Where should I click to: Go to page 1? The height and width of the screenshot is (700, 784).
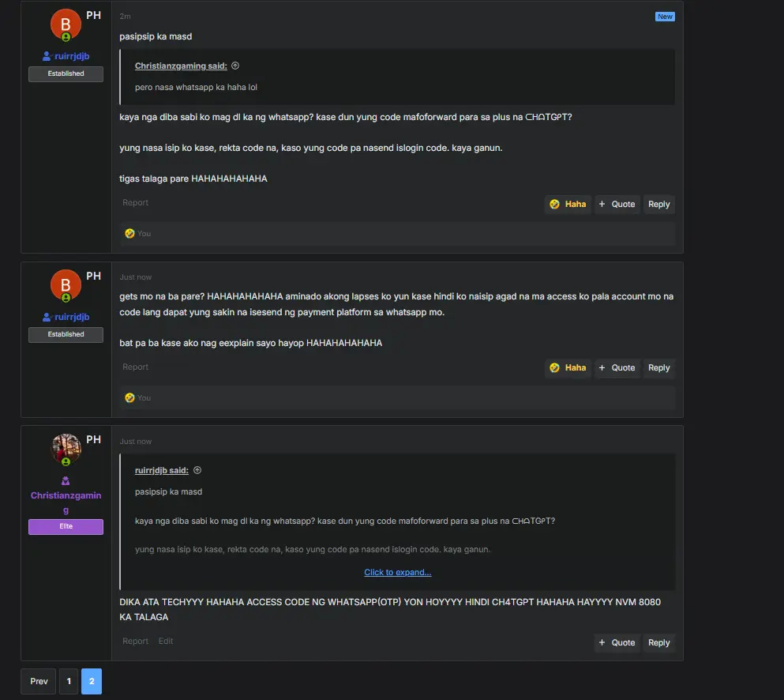tap(69, 681)
